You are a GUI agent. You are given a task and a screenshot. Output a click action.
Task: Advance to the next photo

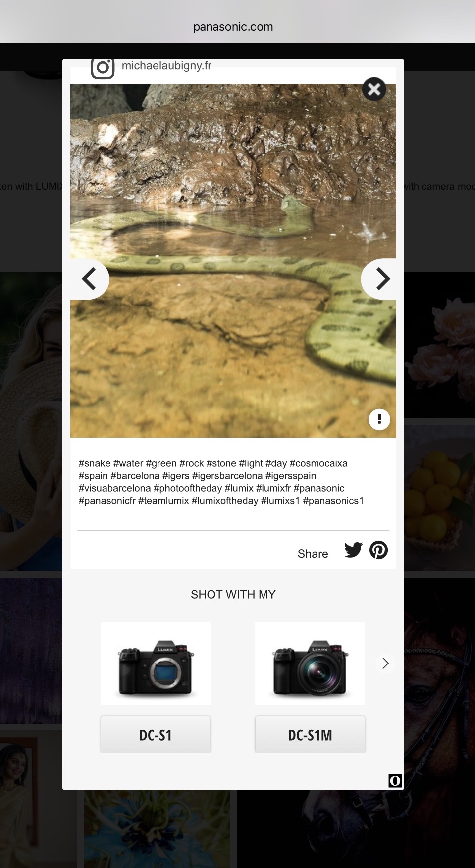point(379,279)
